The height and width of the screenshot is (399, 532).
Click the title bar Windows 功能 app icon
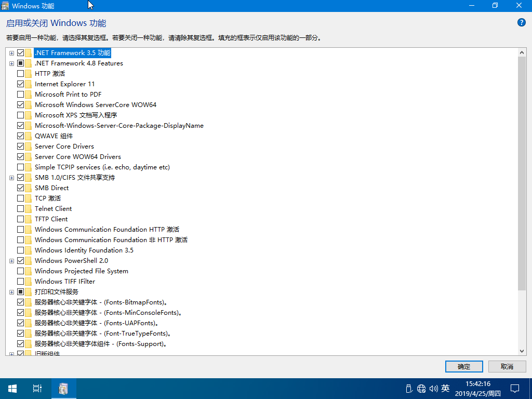5,6
